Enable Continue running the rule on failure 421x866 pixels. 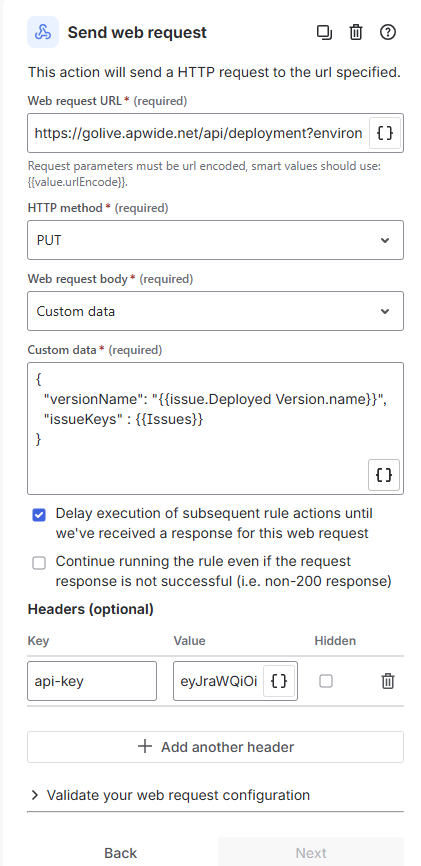pos(39,563)
